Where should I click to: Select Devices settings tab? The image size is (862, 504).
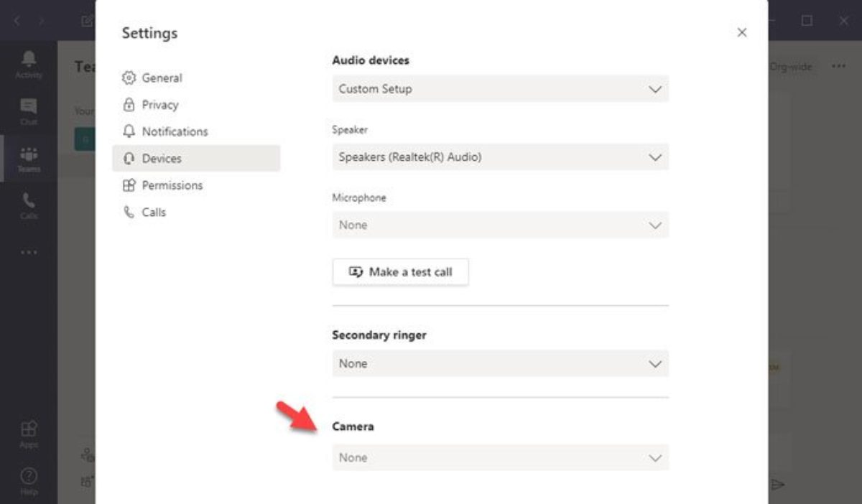tap(162, 159)
